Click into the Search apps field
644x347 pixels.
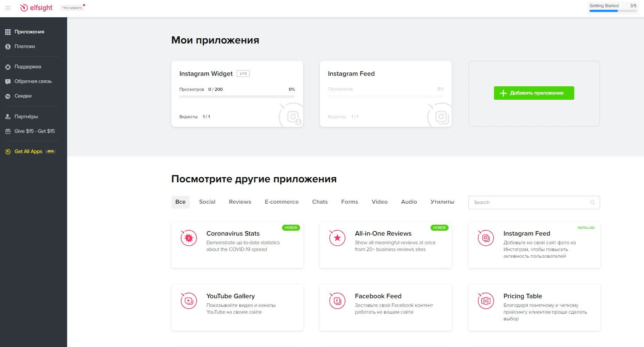pos(534,203)
